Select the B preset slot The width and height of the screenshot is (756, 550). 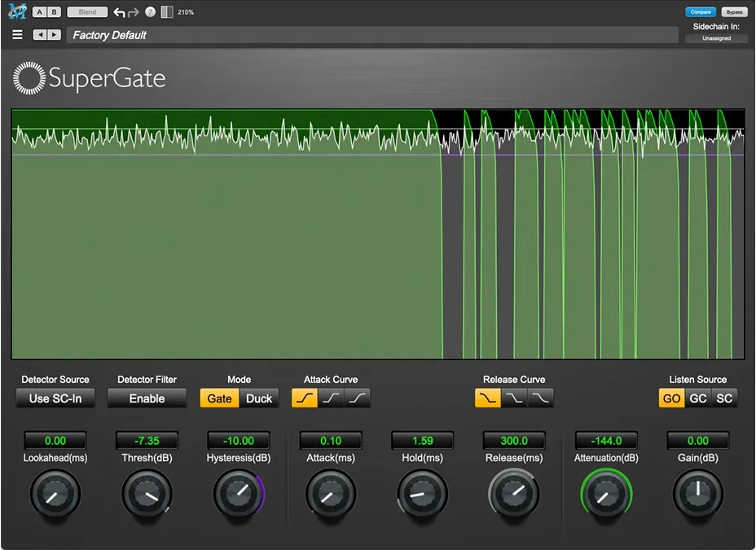[x=54, y=12]
